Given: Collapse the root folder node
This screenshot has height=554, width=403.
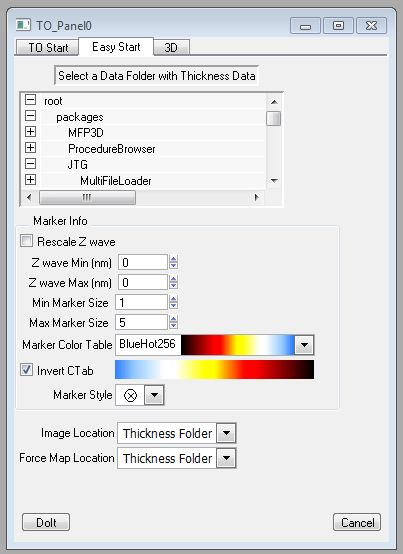Looking at the screenshot, I should click(x=30, y=100).
